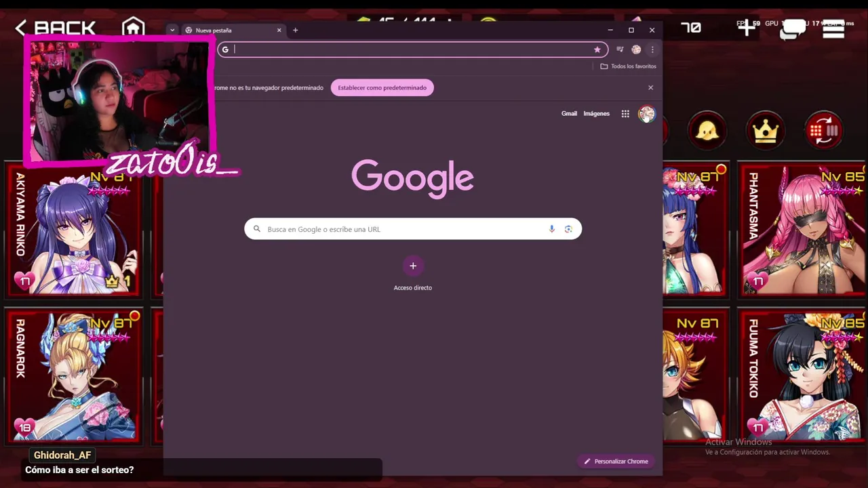Click Ghidorah_AF username in chat
868x488 pixels.
[x=62, y=455]
